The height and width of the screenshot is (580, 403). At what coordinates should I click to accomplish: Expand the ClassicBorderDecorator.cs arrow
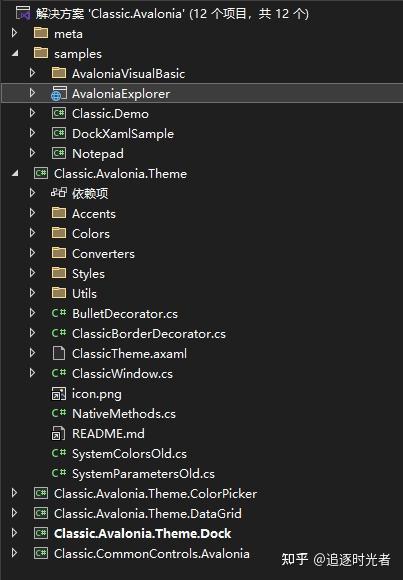point(33,333)
